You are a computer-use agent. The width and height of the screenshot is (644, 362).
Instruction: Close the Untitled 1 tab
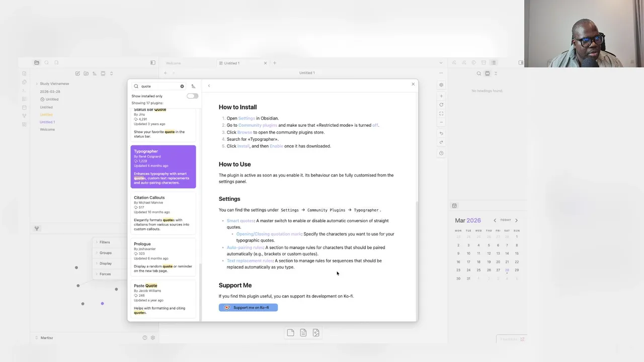pyautogui.click(x=266, y=63)
